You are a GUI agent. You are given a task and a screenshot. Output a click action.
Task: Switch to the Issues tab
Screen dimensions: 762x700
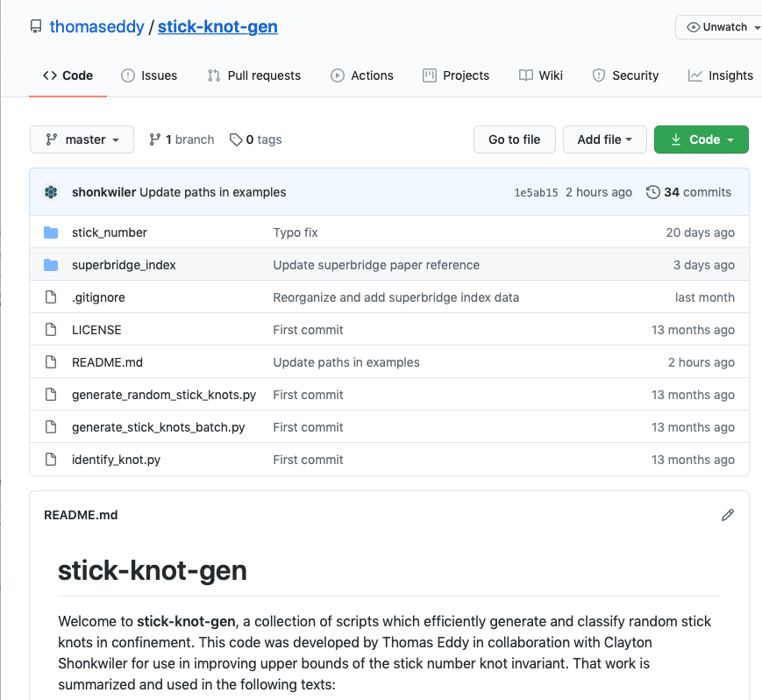point(149,75)
